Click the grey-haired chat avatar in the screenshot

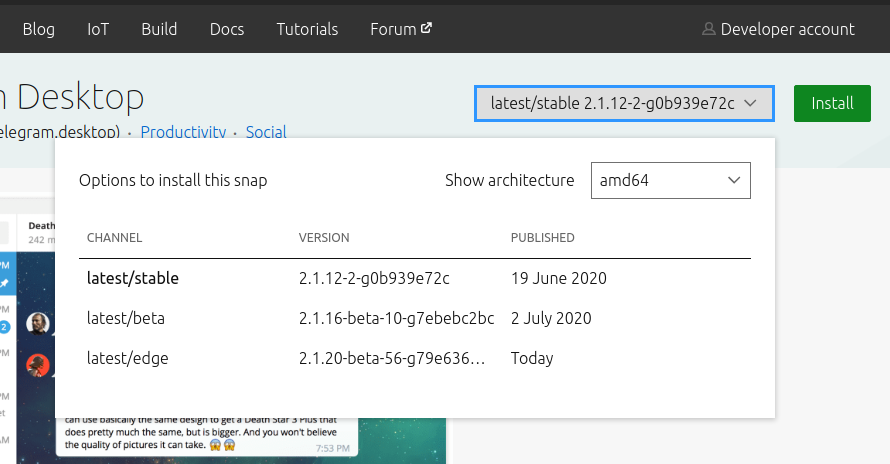(37, 324)
